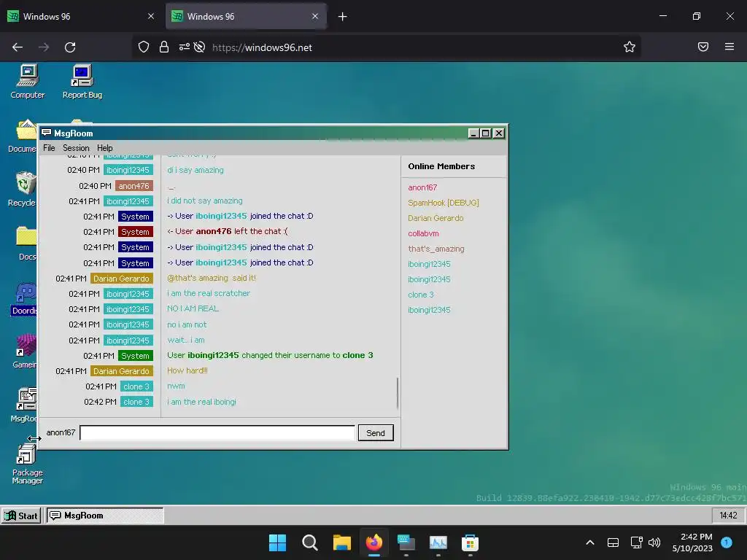Click the Send button
747x560 pixels.
tap(376, 433)
